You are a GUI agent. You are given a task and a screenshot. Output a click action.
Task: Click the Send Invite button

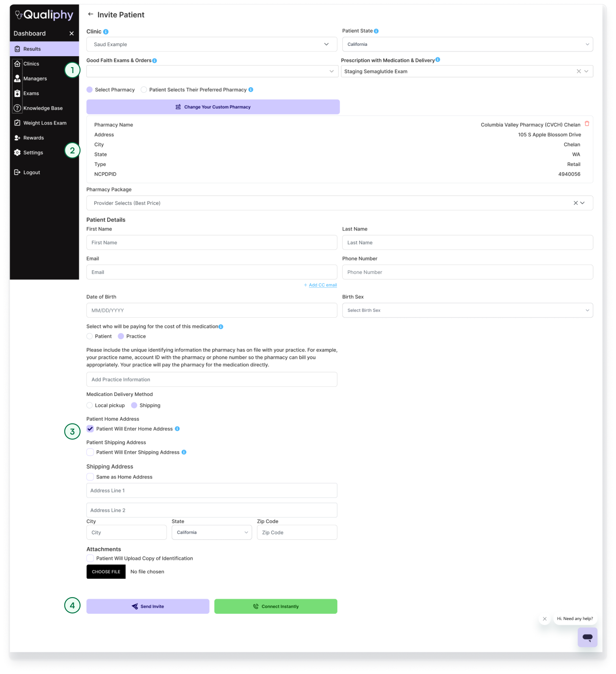[148, 606]
